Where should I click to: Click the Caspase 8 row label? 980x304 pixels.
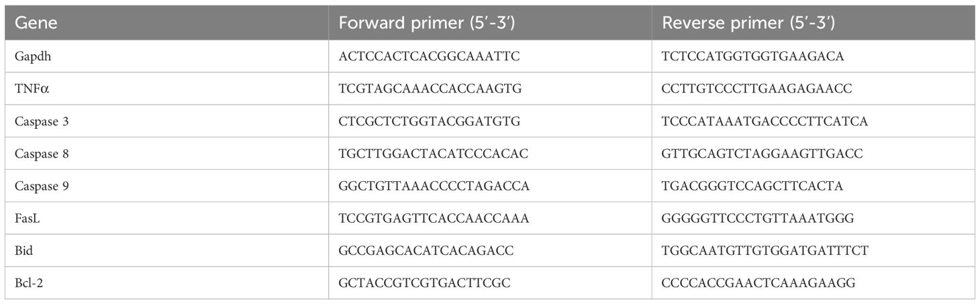[39, 154]
